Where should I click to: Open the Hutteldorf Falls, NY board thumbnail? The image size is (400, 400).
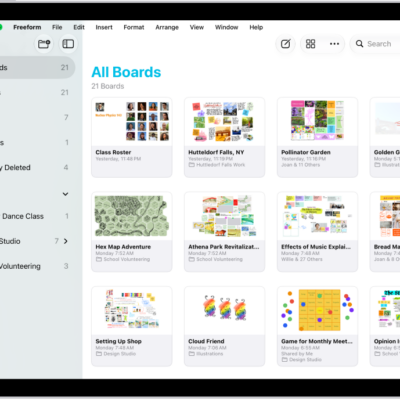224,122
